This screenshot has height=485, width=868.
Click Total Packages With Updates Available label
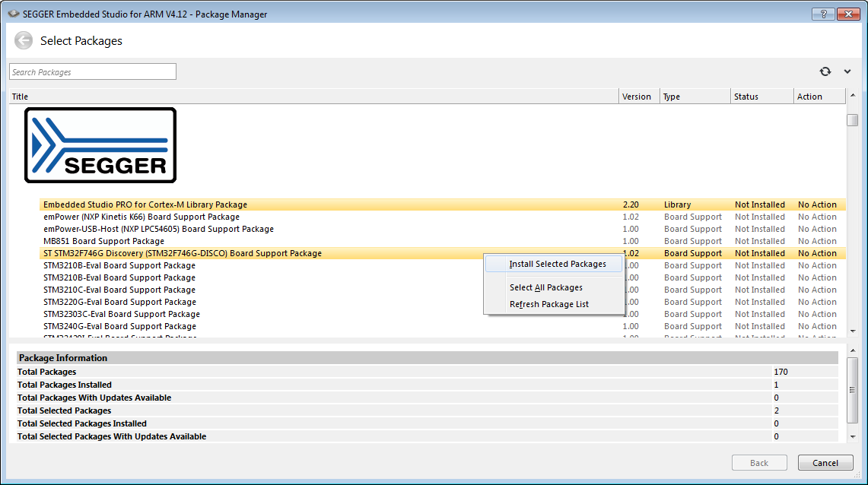click(94, 398)
